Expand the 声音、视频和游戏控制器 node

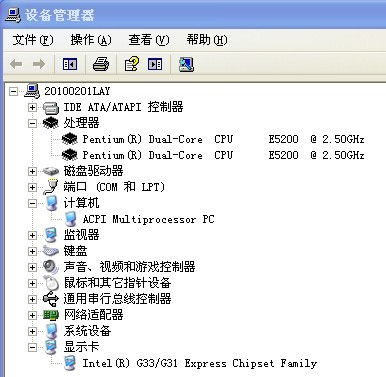(x=32, y=267)
